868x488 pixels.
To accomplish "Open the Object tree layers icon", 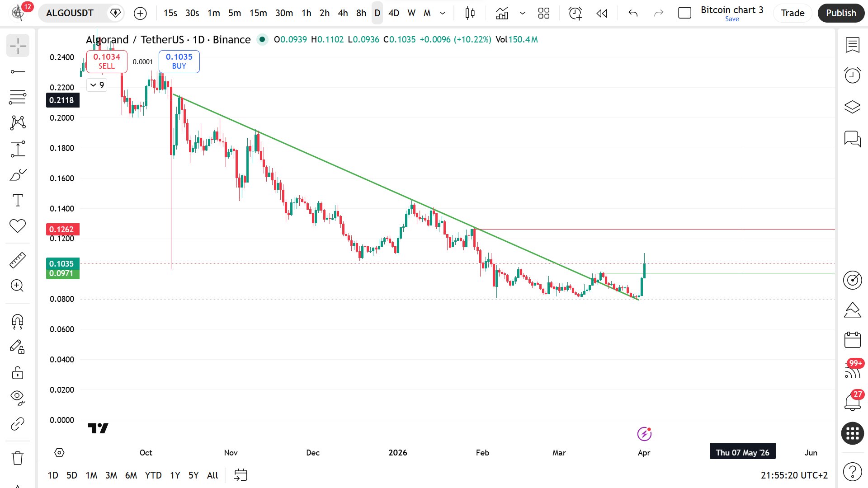I will point(852,107).
